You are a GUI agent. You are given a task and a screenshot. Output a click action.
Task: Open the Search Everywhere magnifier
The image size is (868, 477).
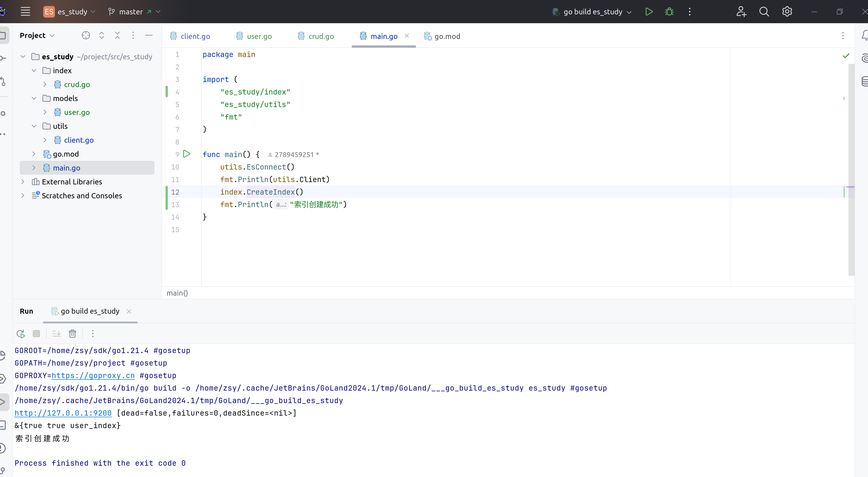(x=764, y=11)
